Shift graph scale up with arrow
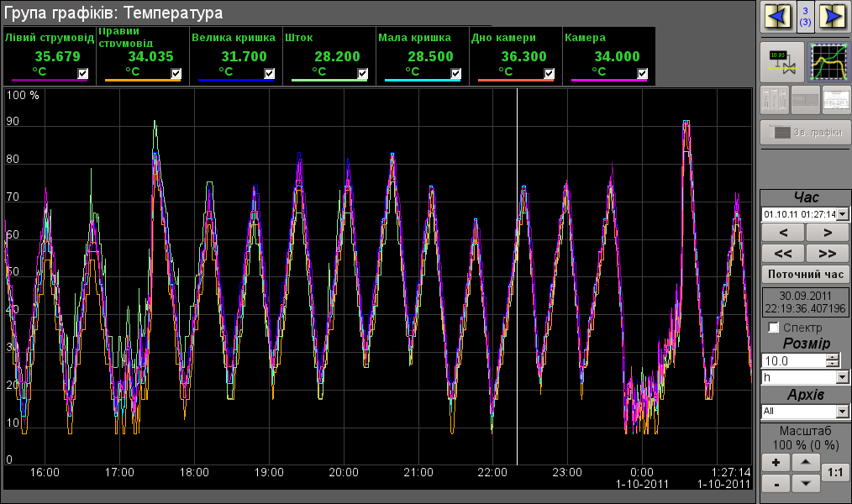852x504 pixels. pos(805,463)
